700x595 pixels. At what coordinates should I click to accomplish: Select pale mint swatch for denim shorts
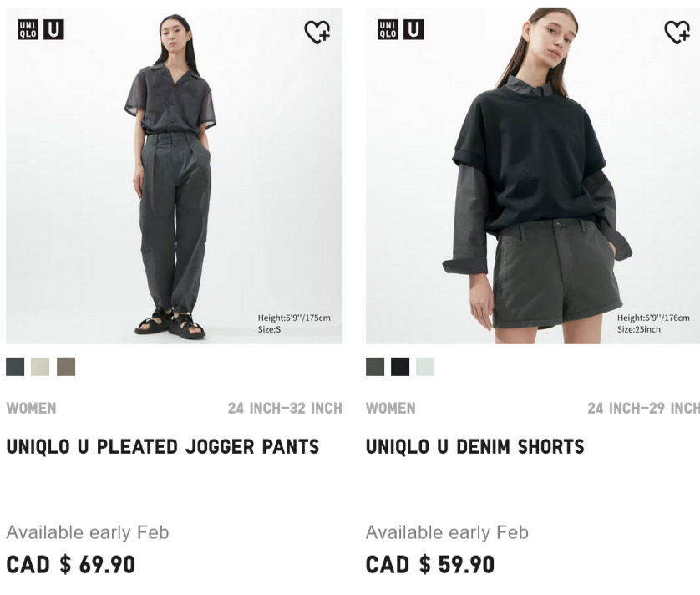point(425,367)
